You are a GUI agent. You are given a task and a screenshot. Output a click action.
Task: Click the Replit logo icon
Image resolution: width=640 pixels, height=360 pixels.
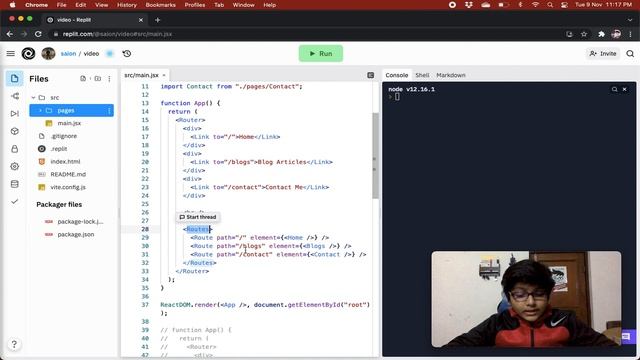[28, 53]
